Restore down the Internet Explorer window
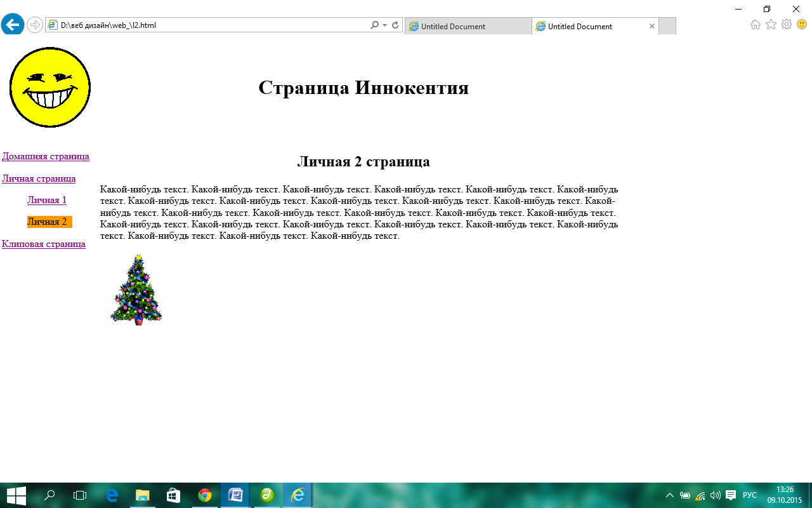The width and height of the screenshot is (812, 508). coord(767,9)
